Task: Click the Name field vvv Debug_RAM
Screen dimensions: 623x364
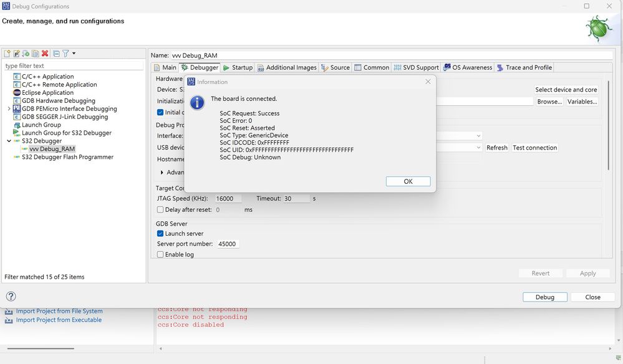Action: point(392,55)
